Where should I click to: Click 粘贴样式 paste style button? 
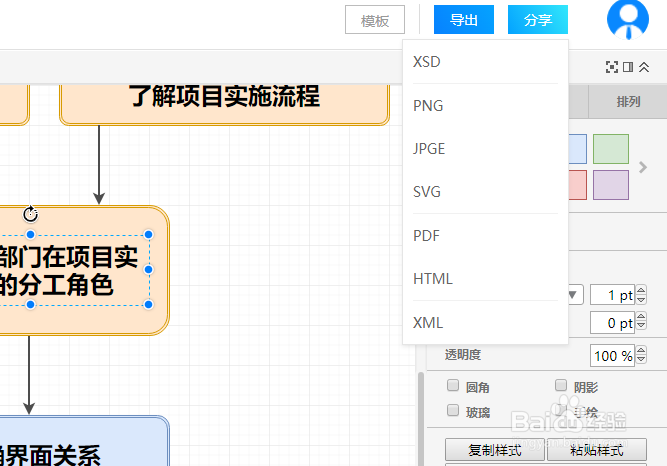tap(596, 450)
